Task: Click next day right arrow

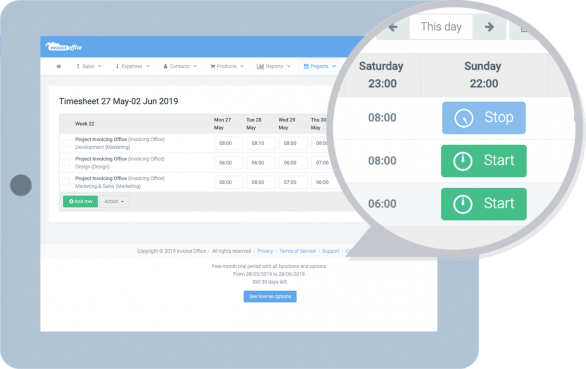Action: pyautogui.click(x=489, y=27)
